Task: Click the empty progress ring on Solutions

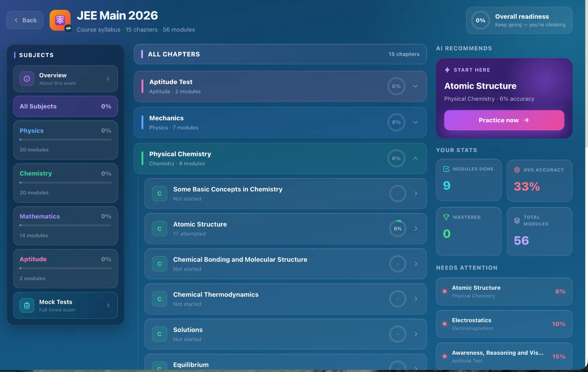Action: pyautogui.click(x=398, y=334)
